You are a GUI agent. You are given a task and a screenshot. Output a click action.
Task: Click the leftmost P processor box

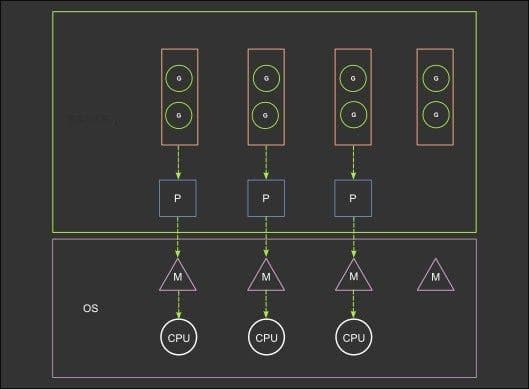(x=178, y=198)
